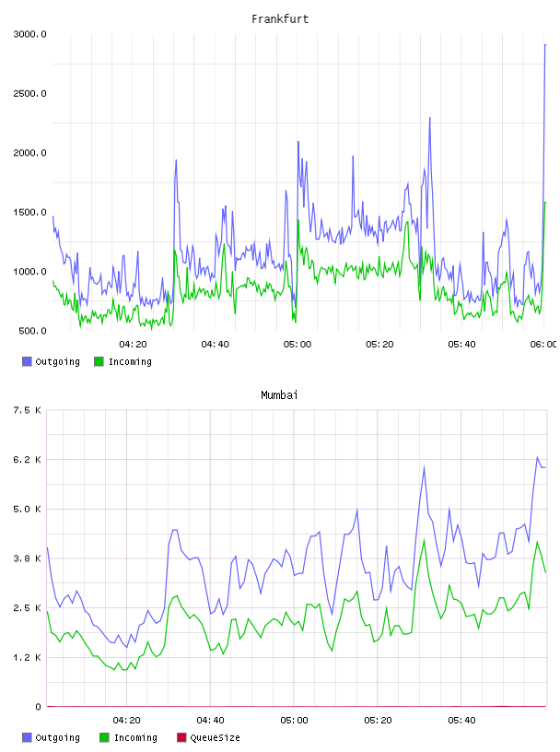Click the 05:00 time label on Frankfurt chart
The height and width of the screenshot is (752, 560).
[297, 345]
